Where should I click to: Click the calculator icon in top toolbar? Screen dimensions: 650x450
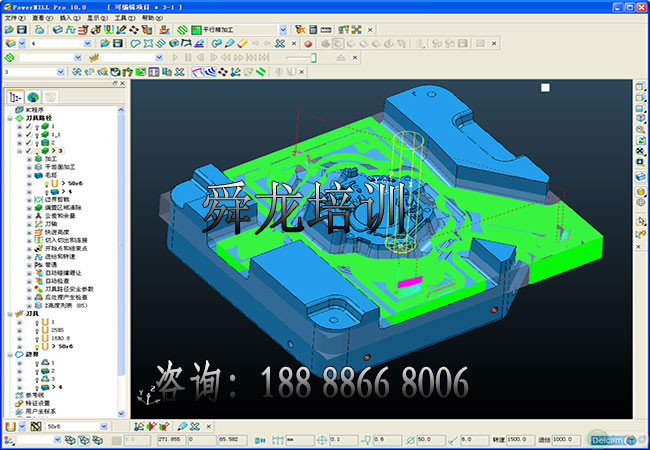tap(313, 30)
